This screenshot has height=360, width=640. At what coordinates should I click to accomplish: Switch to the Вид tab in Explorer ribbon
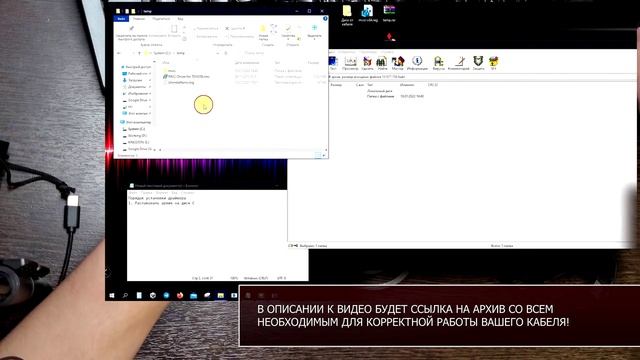(x=180, y=19)
